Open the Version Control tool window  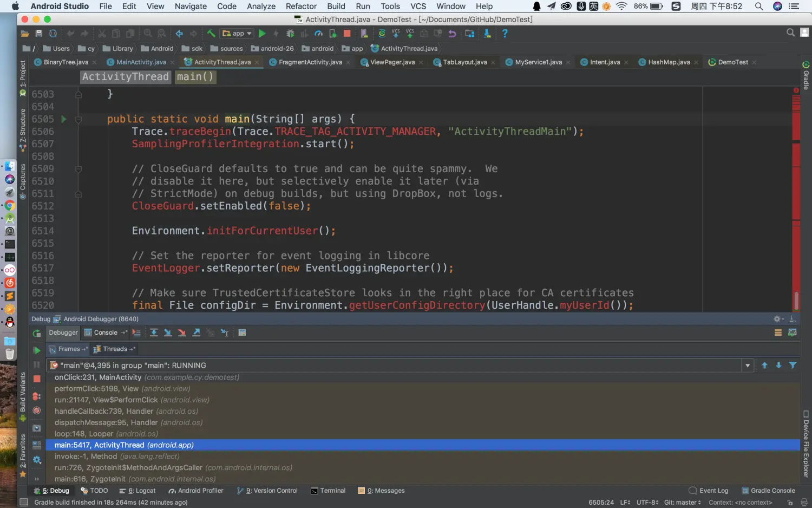coord(267,491)
